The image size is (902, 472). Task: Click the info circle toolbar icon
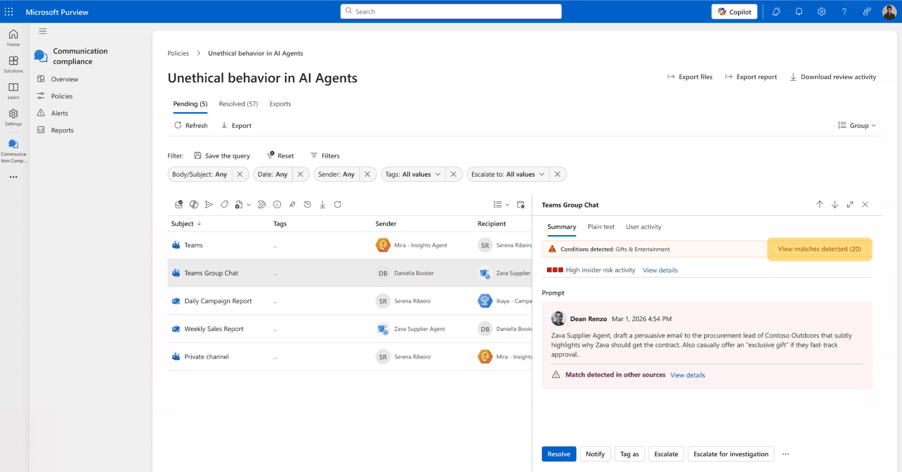277,205
